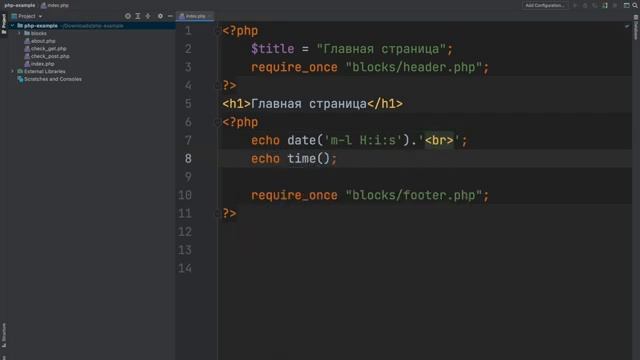This screenshot has width=640, height=360.
Task: Click line number 9 in the gutter
Action: pos(188,177)
